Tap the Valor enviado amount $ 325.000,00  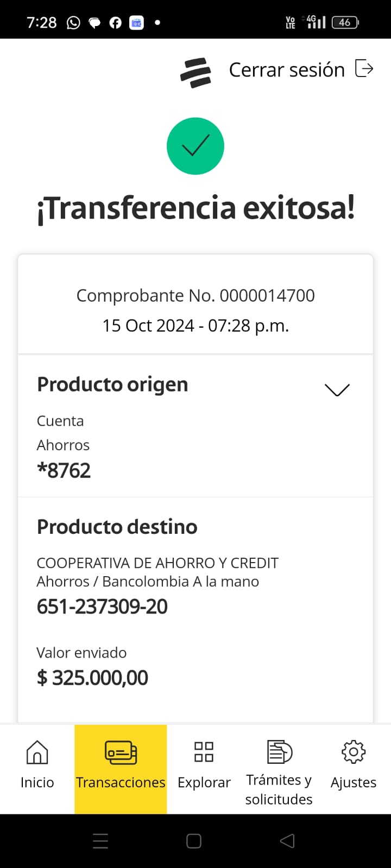click(x=92, y=678)
